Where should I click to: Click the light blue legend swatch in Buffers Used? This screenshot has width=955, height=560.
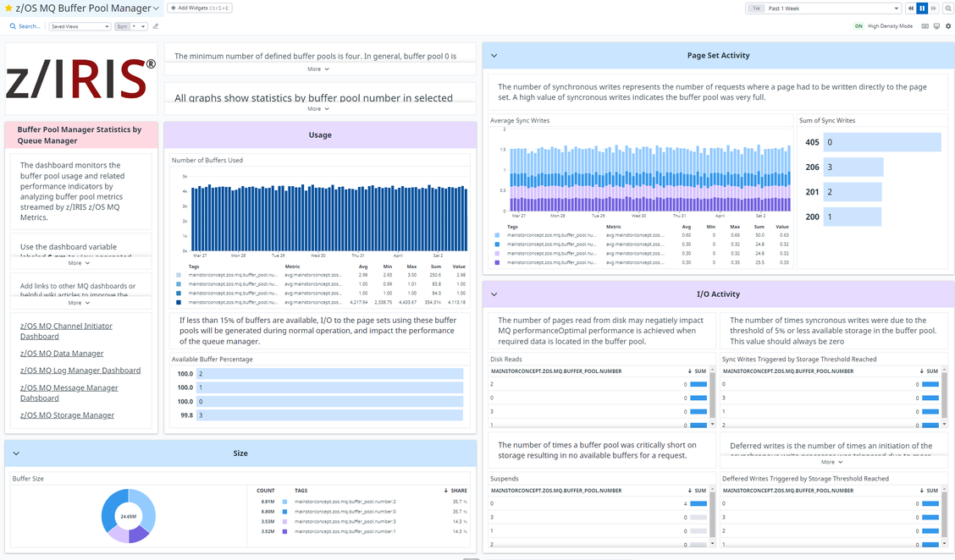[x=179, y=275]
